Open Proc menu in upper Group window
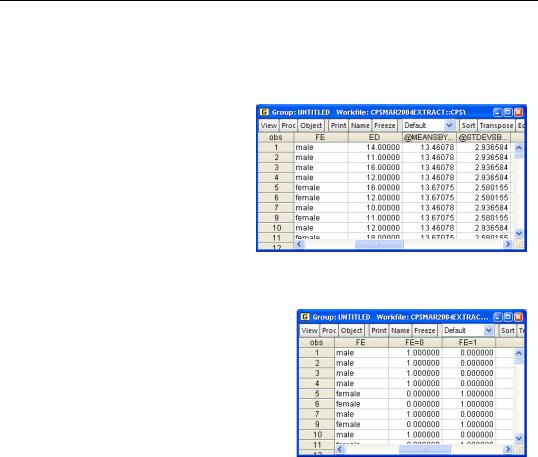This screenshot has width=538, height=457. (288, 126)
